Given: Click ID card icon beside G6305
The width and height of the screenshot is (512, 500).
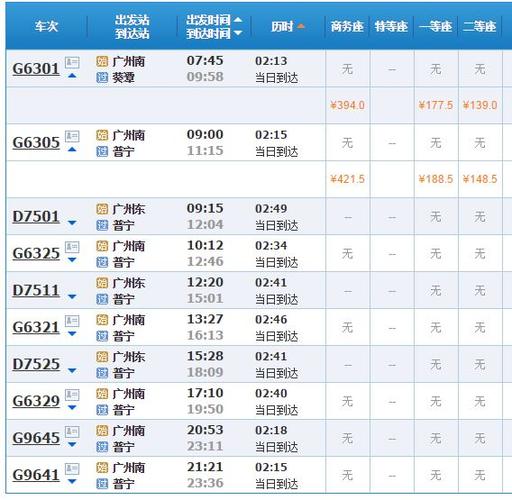Looking at the screenshot, I should 72,136.
